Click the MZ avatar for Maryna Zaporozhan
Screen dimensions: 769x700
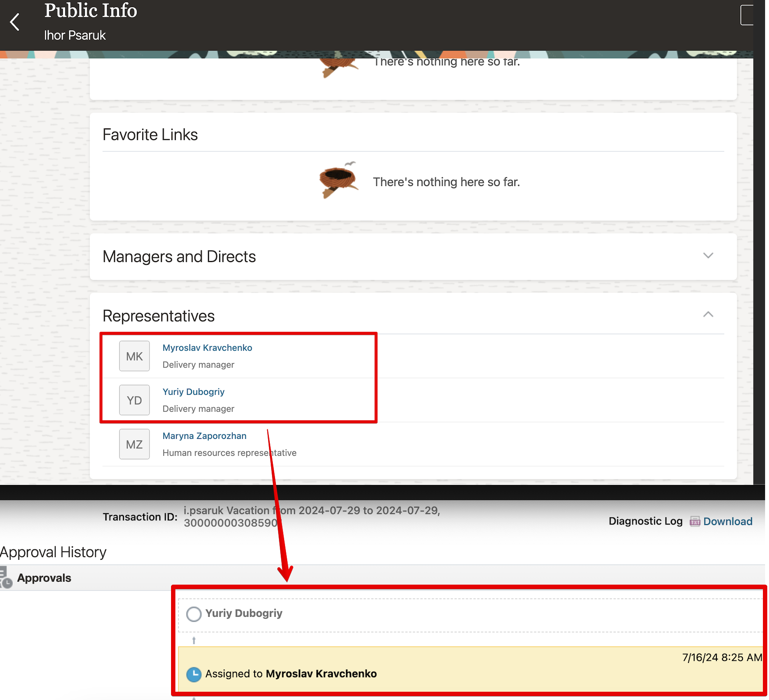click(x=134, y=444)
